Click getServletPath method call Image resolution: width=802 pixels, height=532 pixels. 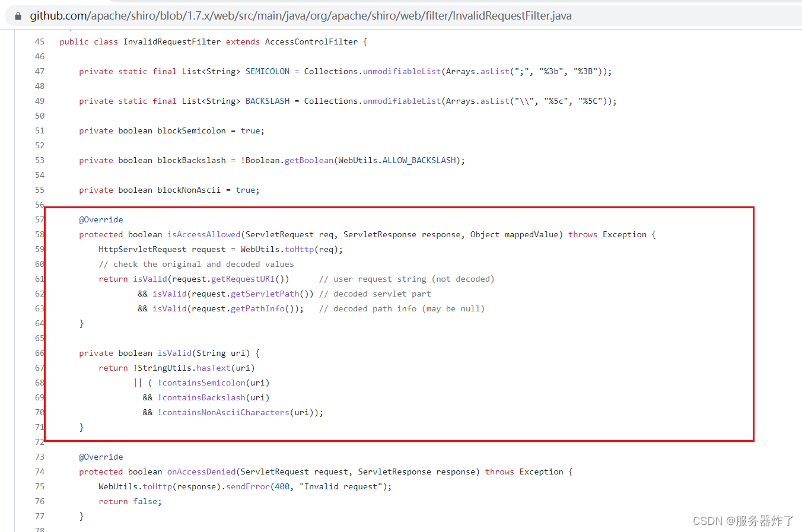click(x=265, y=294)
